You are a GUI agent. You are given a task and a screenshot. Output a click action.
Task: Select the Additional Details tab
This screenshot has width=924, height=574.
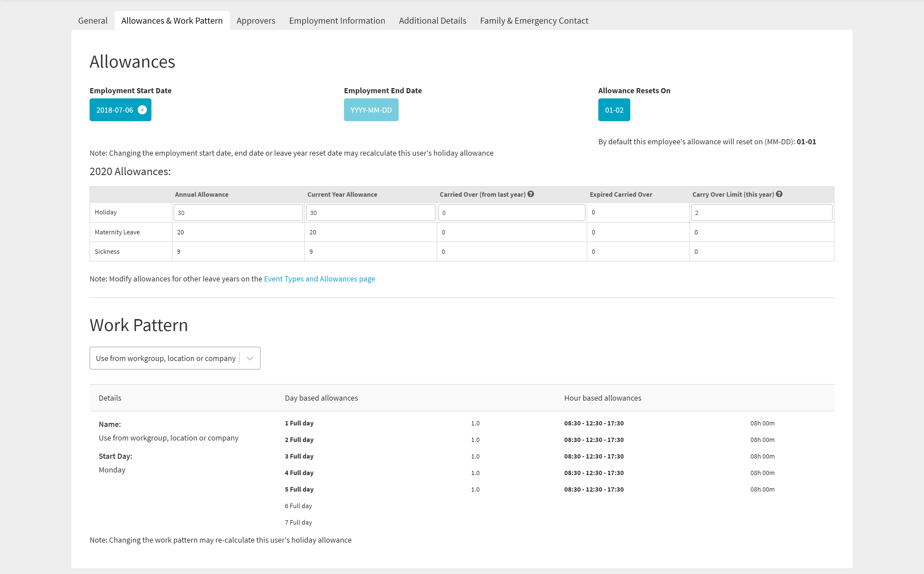point(432,21)
